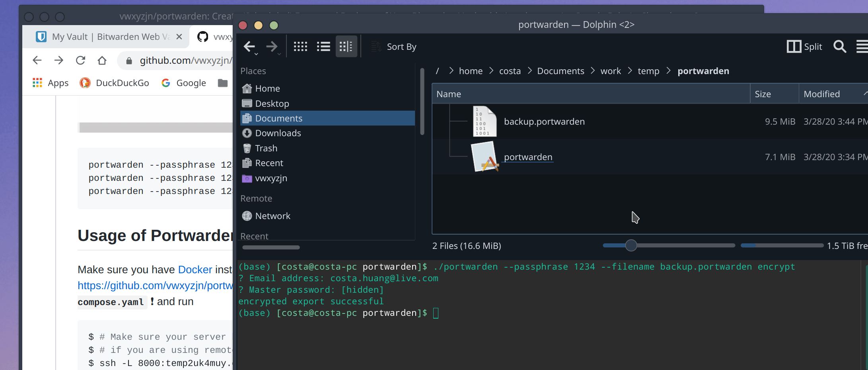Screen dimensions: 868x370
Task: Expand chevron after temp in breadcrumb
Action: tap(668, 70)
